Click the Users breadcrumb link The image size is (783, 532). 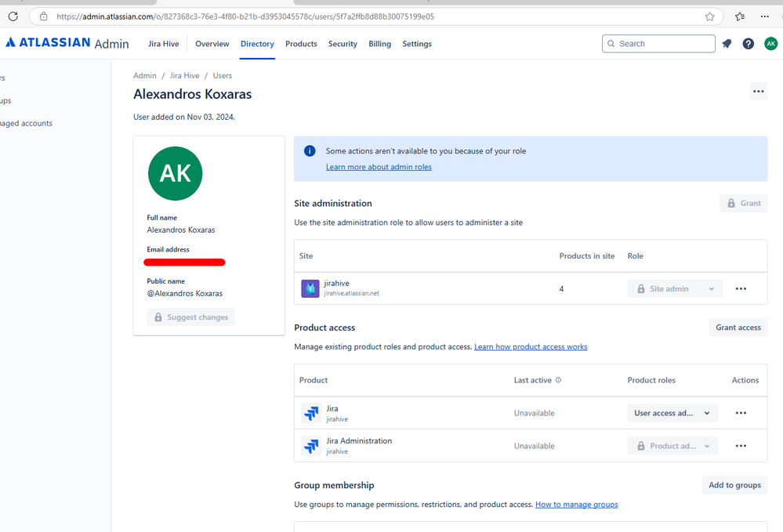point(223,75)
